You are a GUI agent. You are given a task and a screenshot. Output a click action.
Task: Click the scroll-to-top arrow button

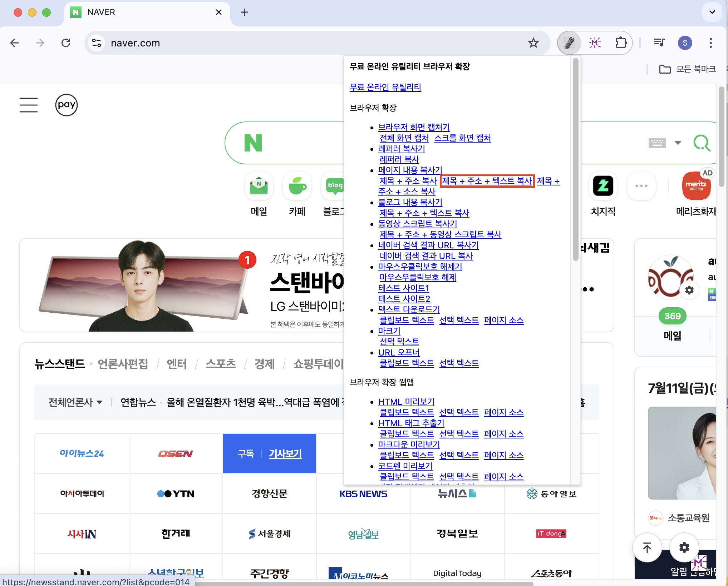click(647, 547)
